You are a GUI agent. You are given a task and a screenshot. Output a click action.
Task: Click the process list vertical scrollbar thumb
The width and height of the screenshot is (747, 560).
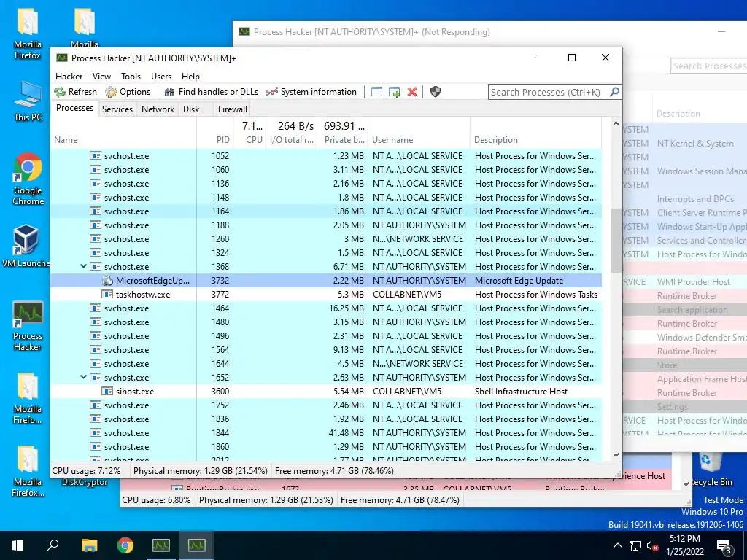[x=616, y=241]
